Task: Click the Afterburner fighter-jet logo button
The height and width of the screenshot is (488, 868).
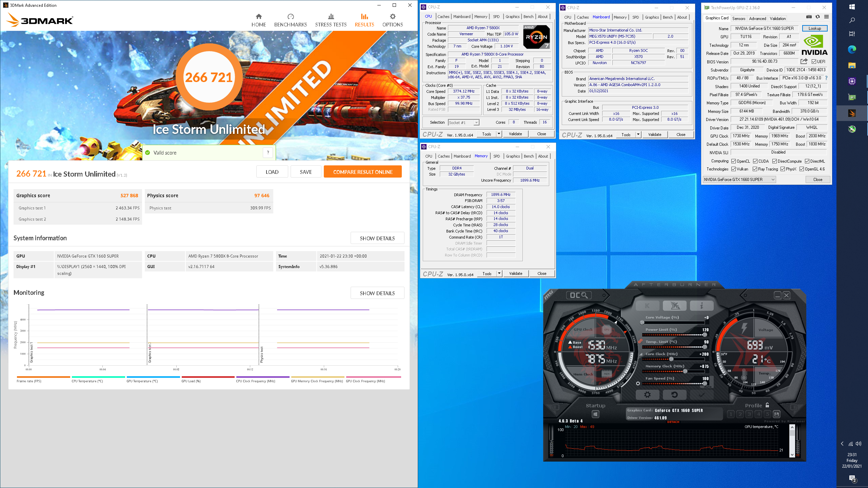Action: tap(674, 306)
